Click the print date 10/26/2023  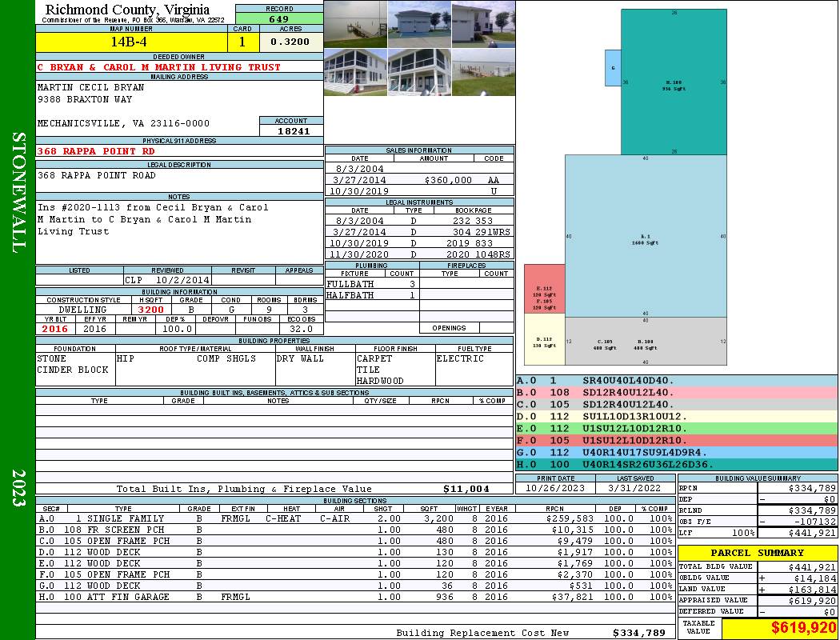point(555,488)
